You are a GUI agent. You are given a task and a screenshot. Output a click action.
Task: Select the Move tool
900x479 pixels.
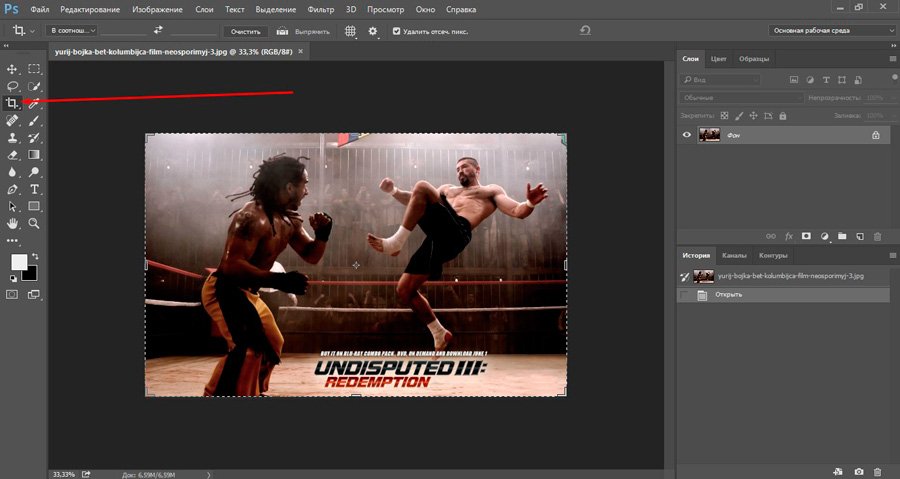click(12, 69)
